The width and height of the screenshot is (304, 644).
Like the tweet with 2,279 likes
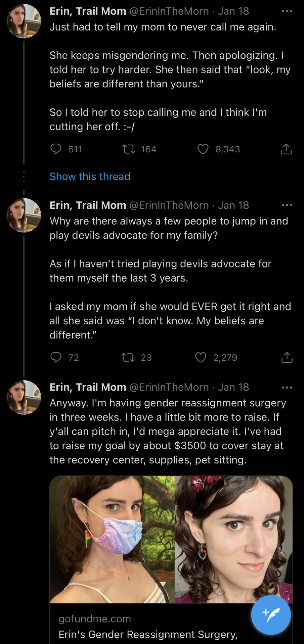coord(201,357)
